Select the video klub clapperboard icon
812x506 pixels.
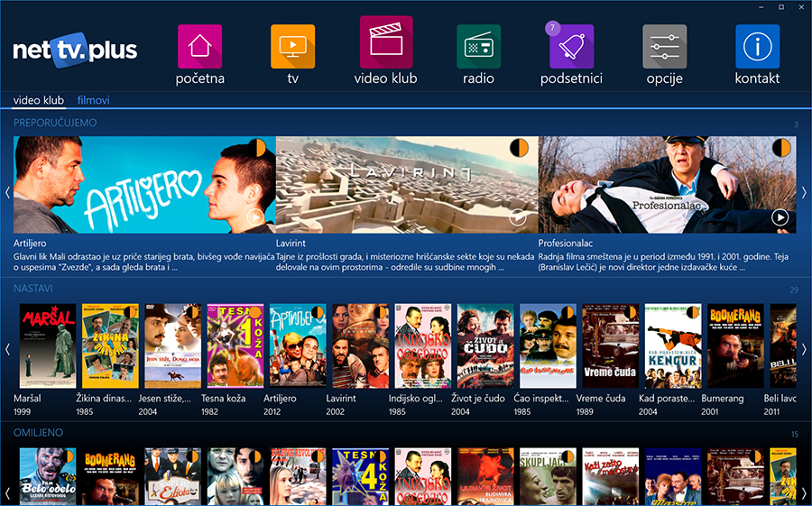pyautogui.click(x=386, y=42)
